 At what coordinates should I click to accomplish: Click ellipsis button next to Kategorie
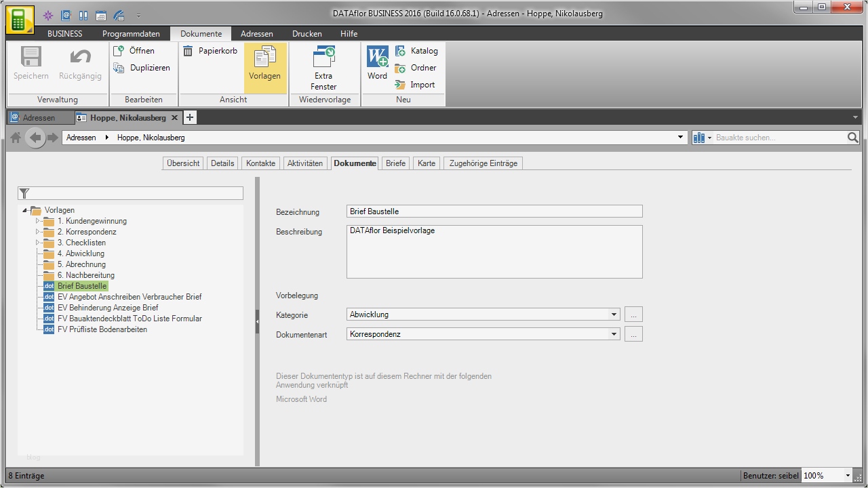coord(633,314)
